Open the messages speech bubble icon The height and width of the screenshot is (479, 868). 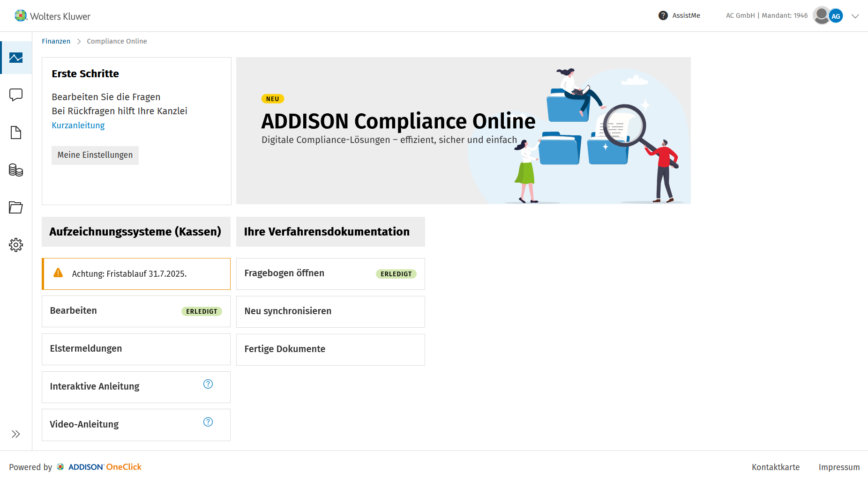[x=16, y=95]
